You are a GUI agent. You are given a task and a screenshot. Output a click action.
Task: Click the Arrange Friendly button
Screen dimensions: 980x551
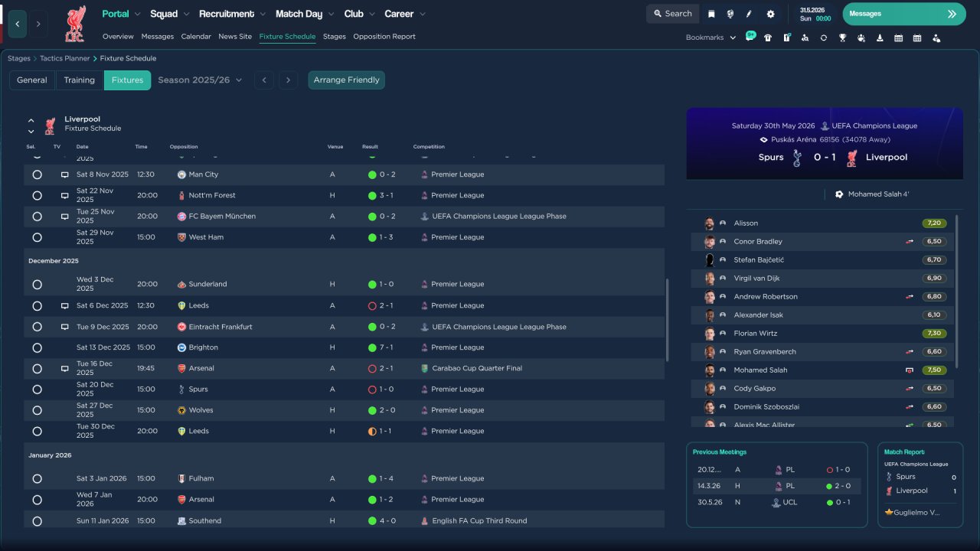tap(346, 80)
